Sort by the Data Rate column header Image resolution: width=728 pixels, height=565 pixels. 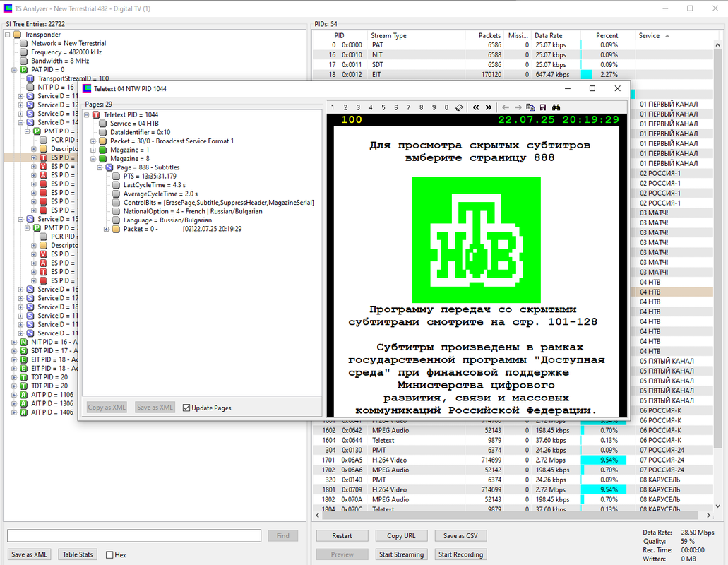tap(555, 36)
